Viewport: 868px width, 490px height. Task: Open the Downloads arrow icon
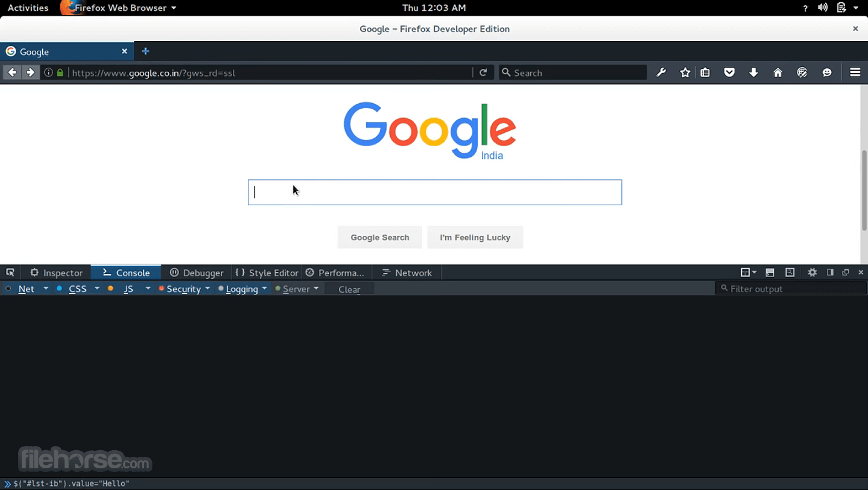click(x=753, y=72)
